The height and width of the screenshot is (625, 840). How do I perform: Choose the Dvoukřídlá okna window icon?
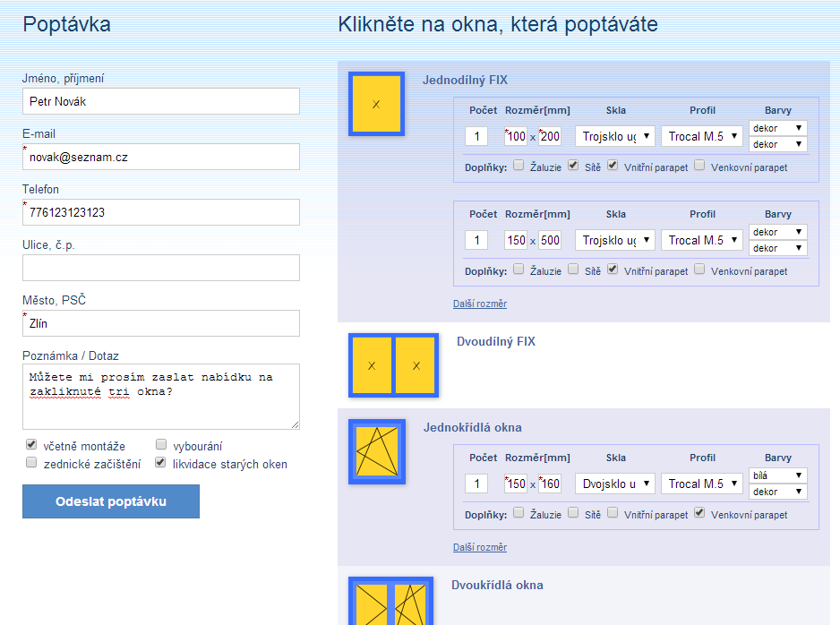pos(390,603)
